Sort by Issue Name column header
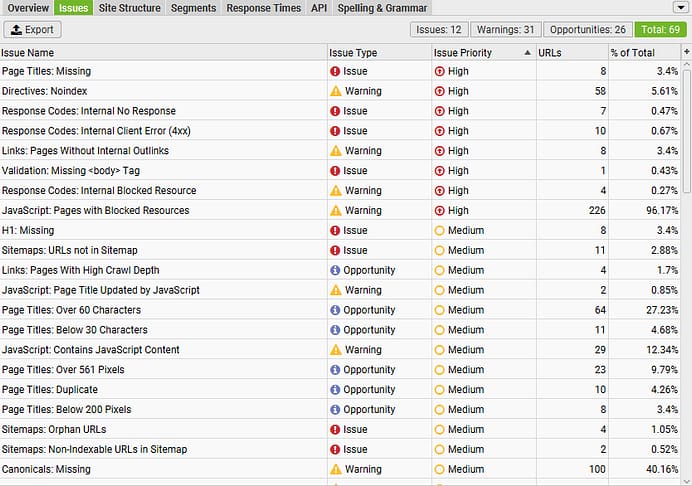 [163, 53]
